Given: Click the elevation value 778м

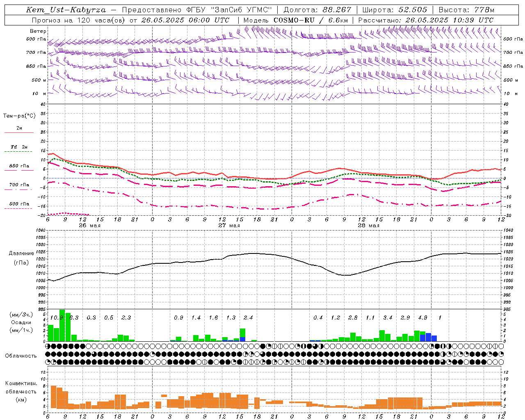Looking at the screenshot, I should (x=484, y=10).
